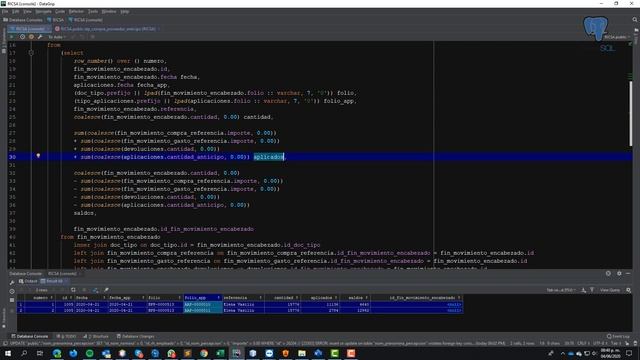
Task: Click the UTF-8 encoding in status bar
Action: 599,343
